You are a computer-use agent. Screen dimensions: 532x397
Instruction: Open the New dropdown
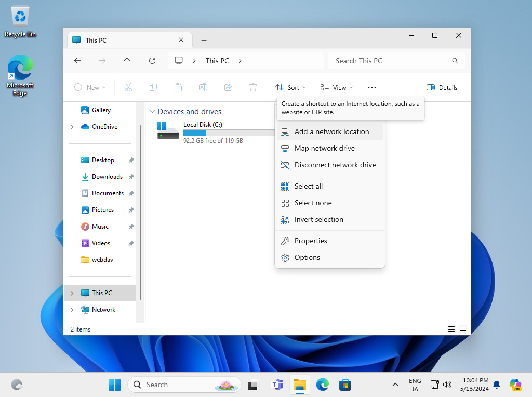tap(90, 87)
